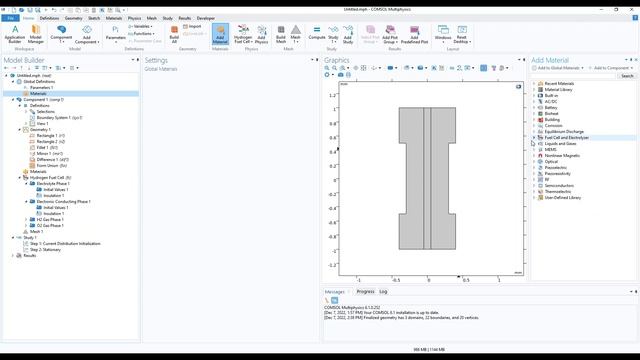This screenshot has height=360, width=640.
Task: Open the Application Builder
Action: coord(15,34)
